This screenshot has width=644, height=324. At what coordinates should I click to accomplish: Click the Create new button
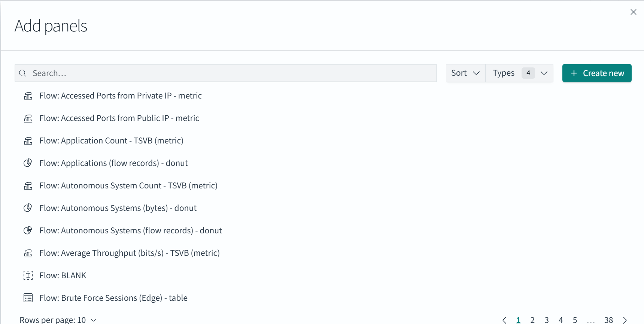pyautogui.click(x=597, y=73)
